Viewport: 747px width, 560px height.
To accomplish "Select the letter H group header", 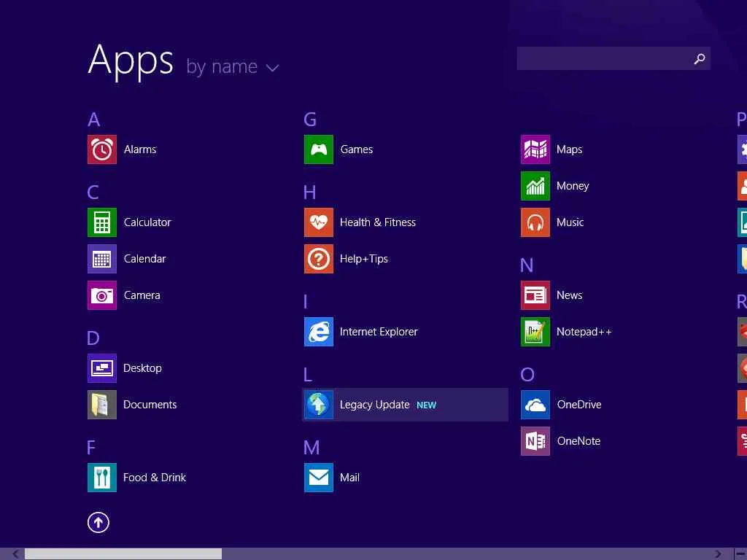I will pyautogui.click(x=309, y=192).
